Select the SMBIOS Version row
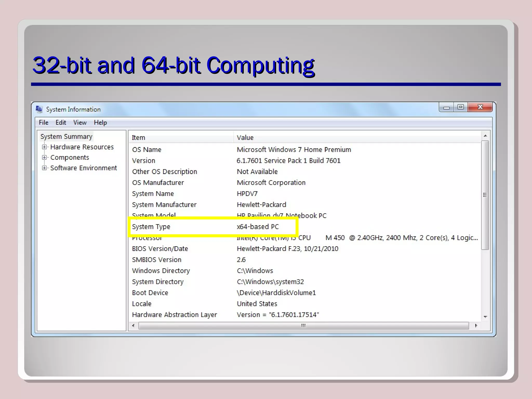 [x=304, y=260]
